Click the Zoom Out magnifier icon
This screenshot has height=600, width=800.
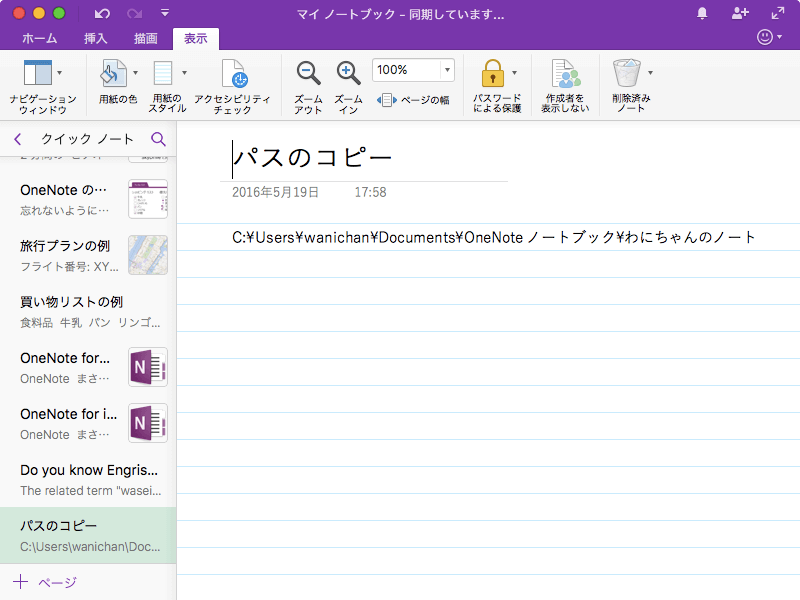pos(308,74)
